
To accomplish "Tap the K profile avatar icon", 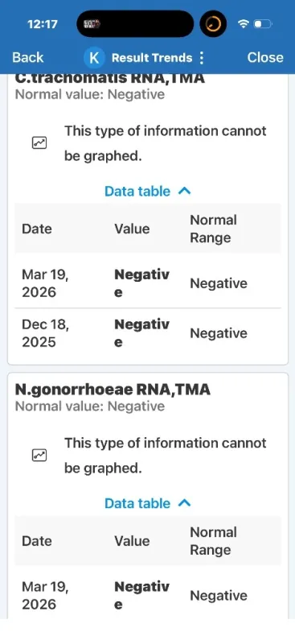I will (94, 58).
